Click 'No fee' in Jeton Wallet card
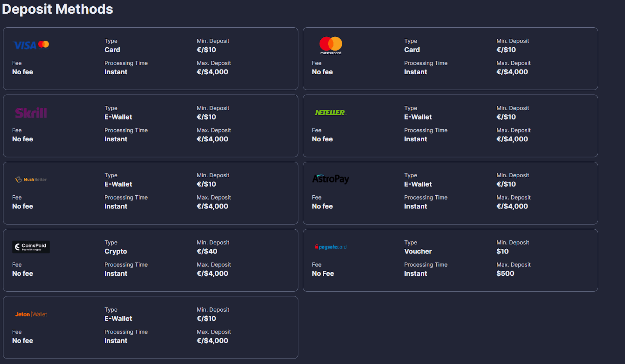This screenshot has height=364, width=625. coord(23,341)
